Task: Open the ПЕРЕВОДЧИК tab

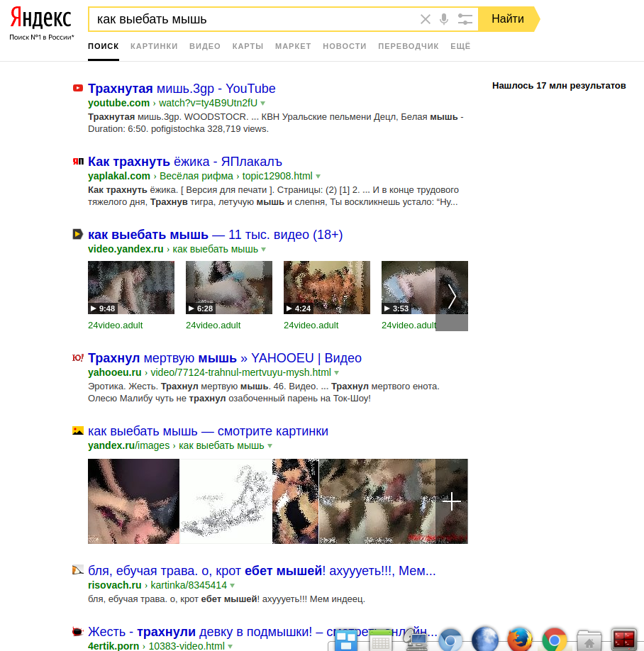Action: click(x=408, y=46)
